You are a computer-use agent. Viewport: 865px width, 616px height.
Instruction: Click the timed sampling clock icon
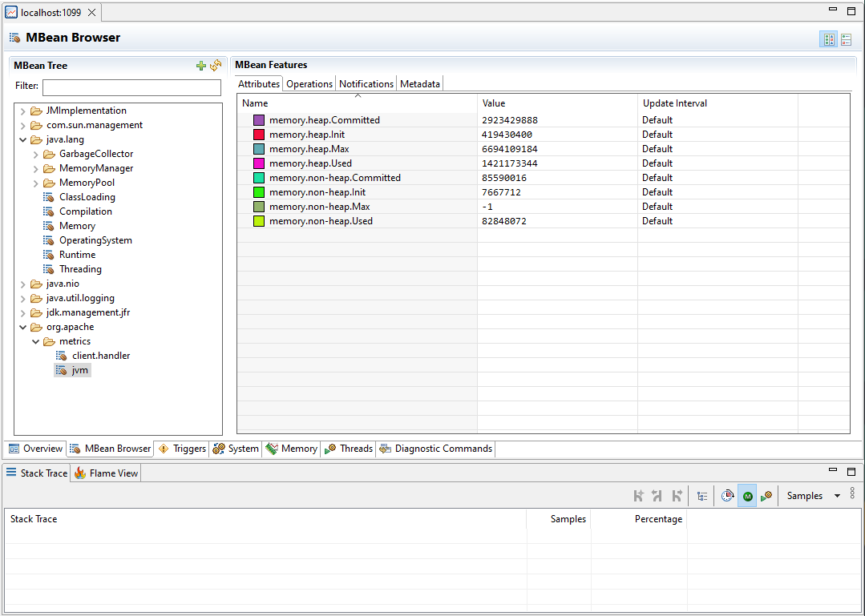pos(727,495)
